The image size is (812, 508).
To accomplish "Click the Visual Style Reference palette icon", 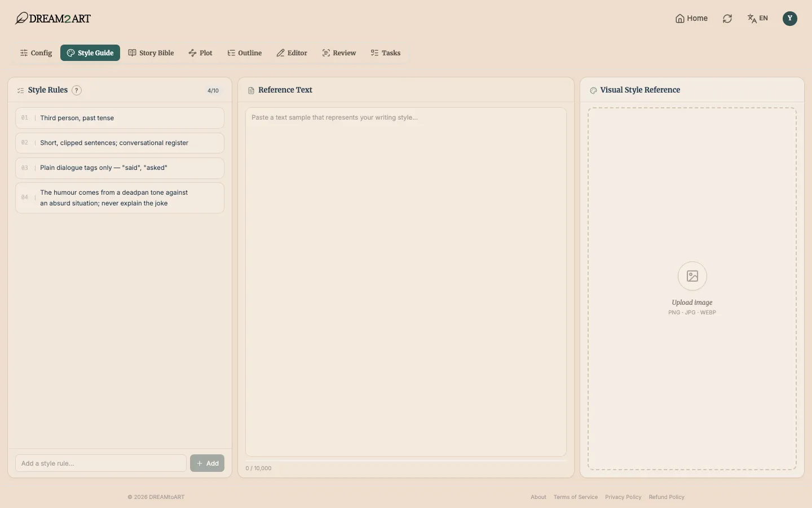I will (593, 90).
